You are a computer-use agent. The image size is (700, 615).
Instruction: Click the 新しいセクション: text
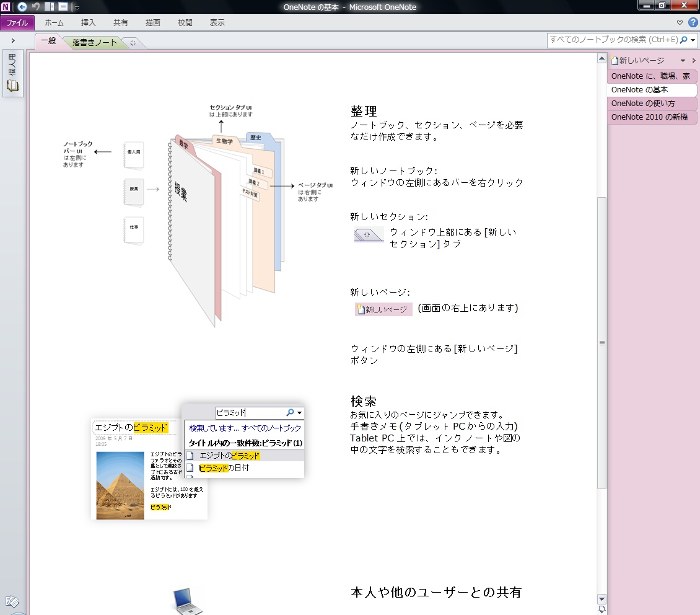tap(389, 216)
